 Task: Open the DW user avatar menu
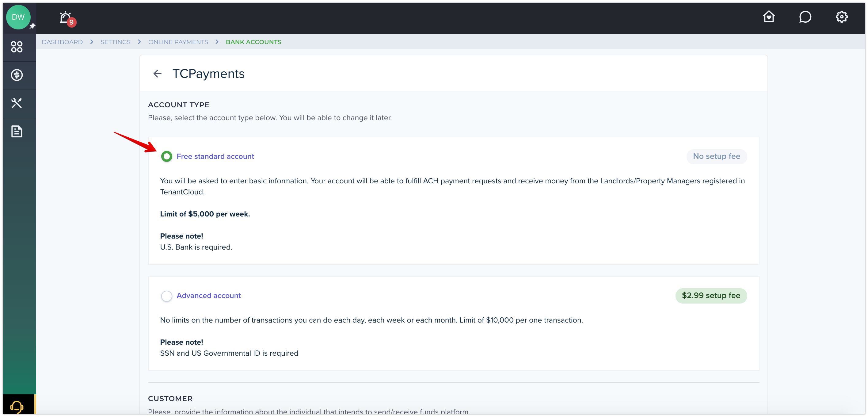point(18,17)
